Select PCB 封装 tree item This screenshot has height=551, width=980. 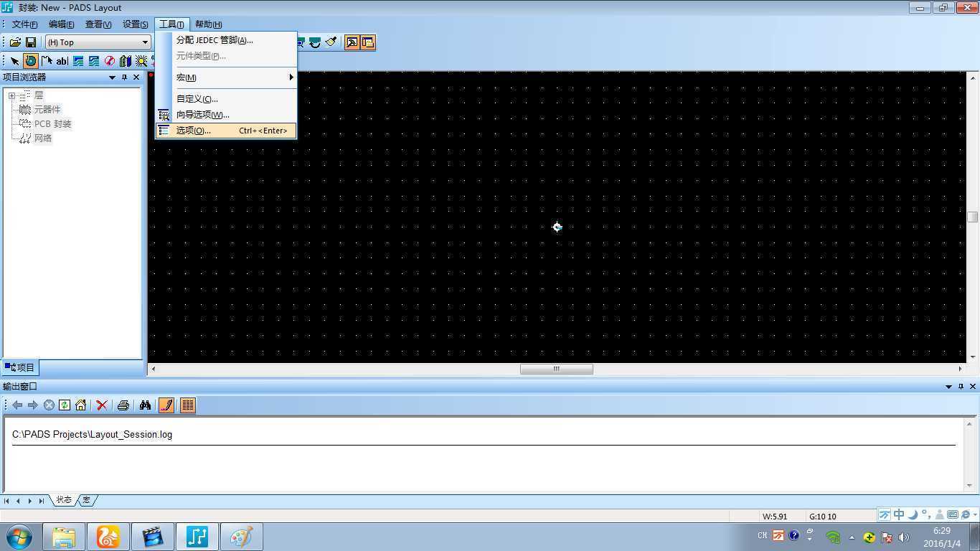[53, 123]
